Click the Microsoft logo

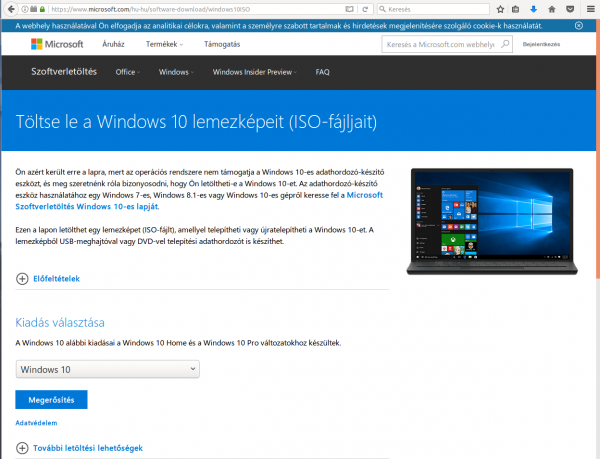tap(57, 44)
